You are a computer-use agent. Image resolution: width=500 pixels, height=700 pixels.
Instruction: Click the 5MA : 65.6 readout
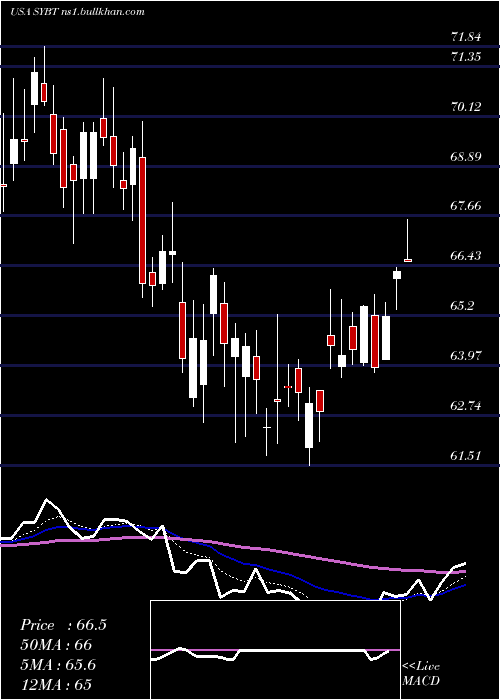pos(58,665)
